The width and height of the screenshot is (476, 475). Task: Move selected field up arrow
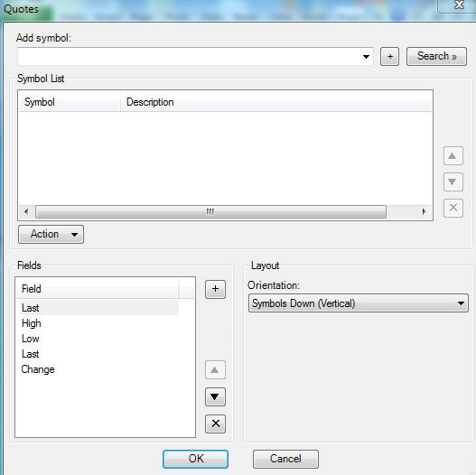click(x=215, y=370)
